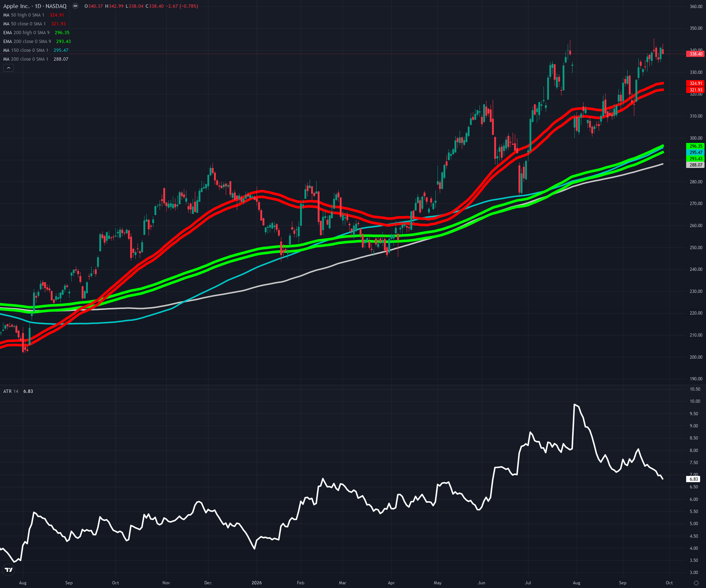Image resolution: width=706 pixels, height=588 pixels.
Task: Select EMA 200 high indicator legend
Action: click(x=36, y=33)
